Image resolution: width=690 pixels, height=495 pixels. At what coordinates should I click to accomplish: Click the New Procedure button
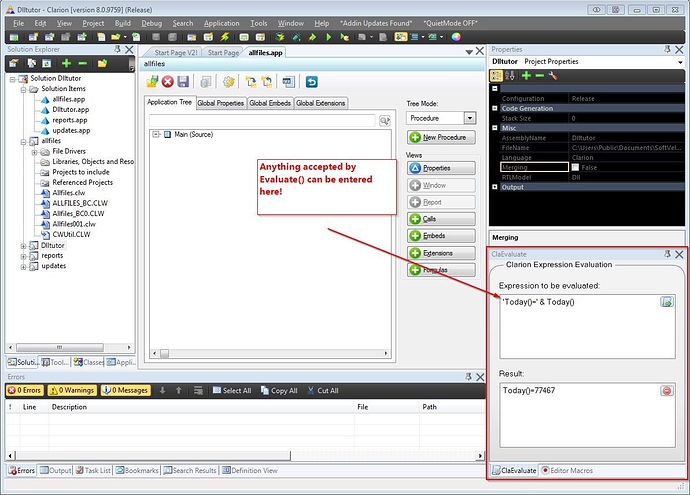pos(441,137)
